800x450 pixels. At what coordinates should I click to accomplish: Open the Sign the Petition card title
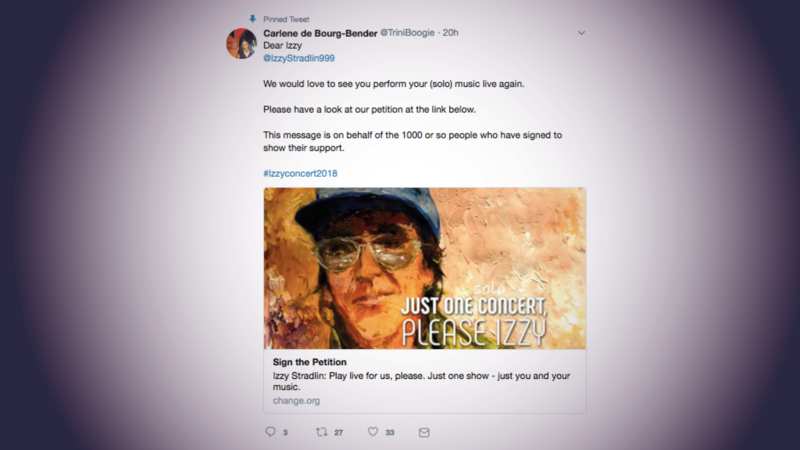[x=309, y=362]
